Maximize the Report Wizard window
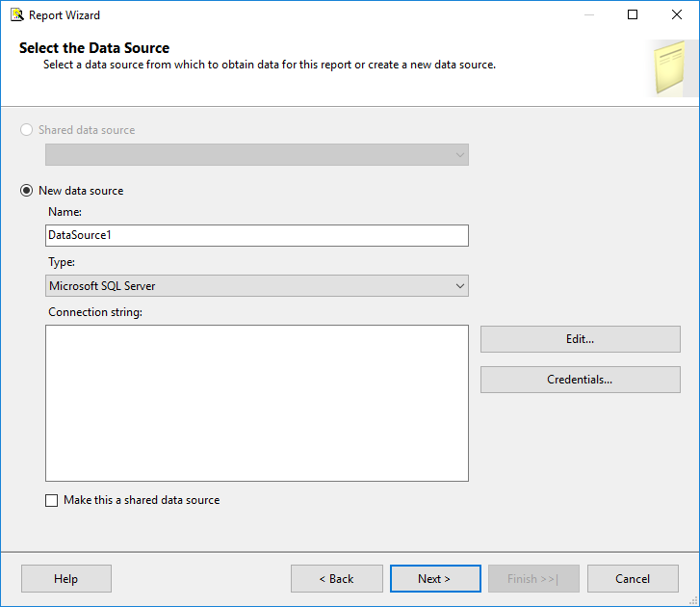This screenshot has width=700, height=607. [x=633, y=14]
